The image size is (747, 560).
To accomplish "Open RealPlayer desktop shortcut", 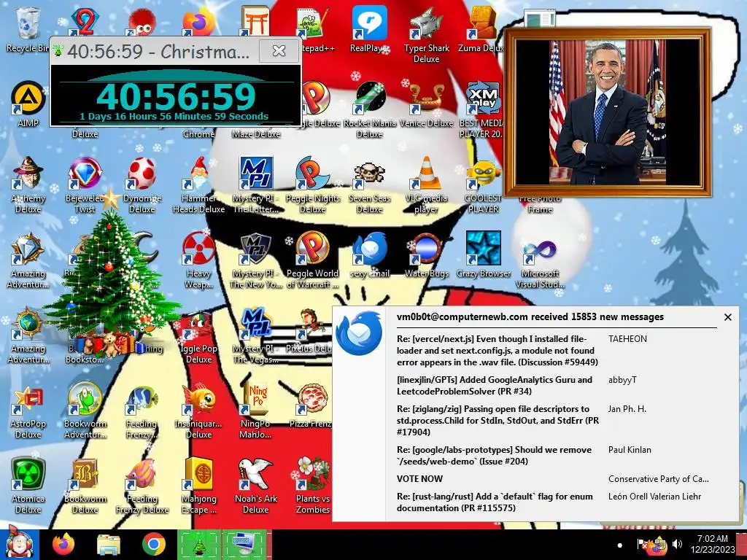I will pos(369,29).
